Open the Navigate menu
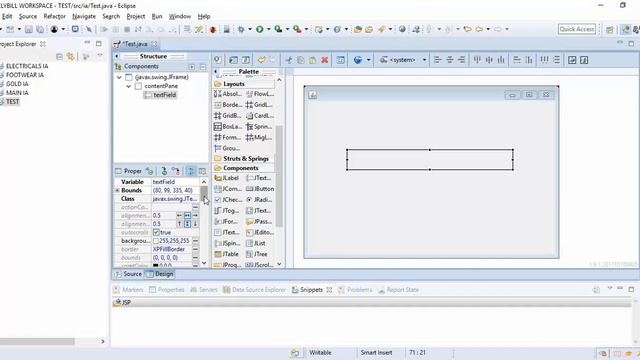This screenshot has height=360, width=640. coord(84,16)
